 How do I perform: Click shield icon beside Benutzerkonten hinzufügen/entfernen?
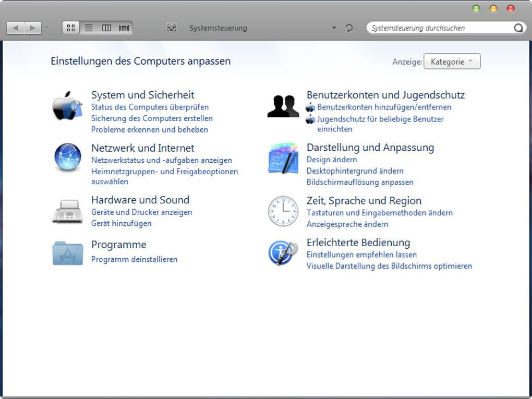coord(310,107)
